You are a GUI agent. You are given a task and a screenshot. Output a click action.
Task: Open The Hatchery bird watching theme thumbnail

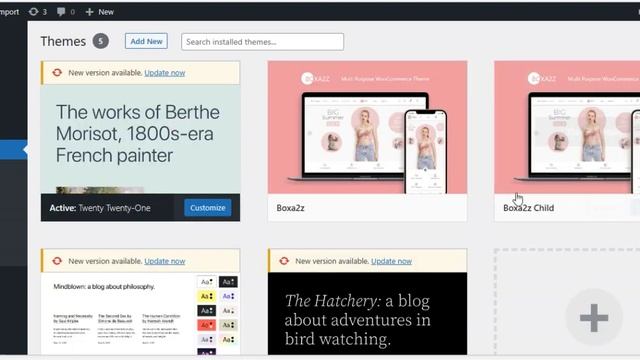coord(367,313)
